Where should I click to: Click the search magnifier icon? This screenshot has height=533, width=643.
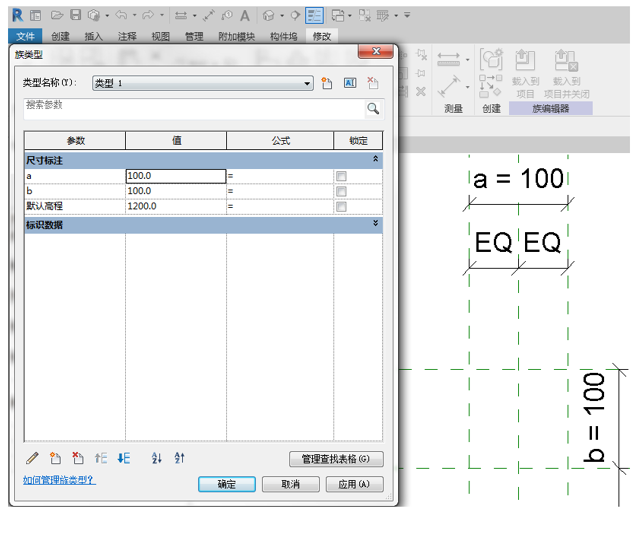point(373,109)
